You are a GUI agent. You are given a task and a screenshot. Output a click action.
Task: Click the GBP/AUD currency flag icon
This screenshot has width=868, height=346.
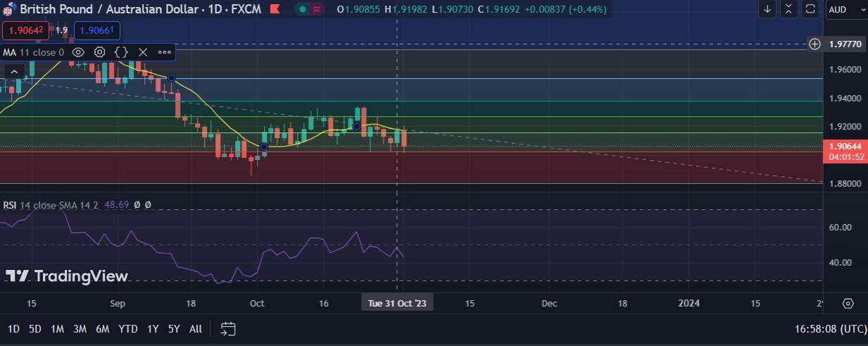[x=8, y=9]
